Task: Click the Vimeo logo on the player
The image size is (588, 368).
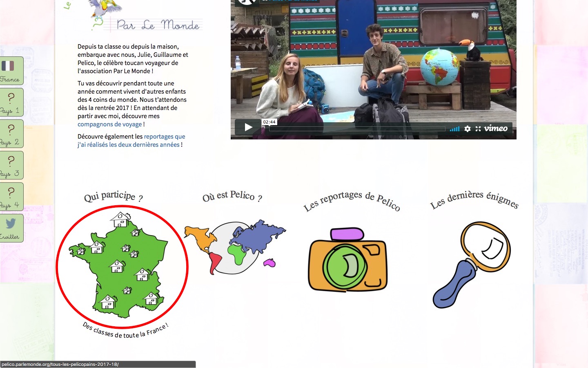Action: pos(496,128)
